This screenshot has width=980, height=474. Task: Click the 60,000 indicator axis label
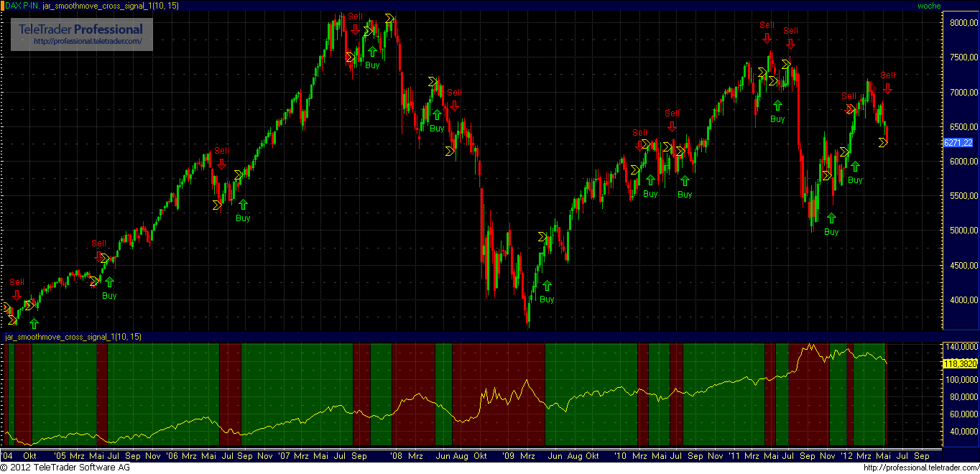coord(963,414)
